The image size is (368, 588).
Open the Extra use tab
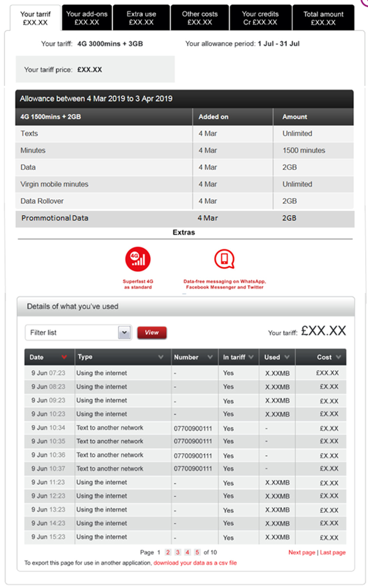(x=141, y=18)
